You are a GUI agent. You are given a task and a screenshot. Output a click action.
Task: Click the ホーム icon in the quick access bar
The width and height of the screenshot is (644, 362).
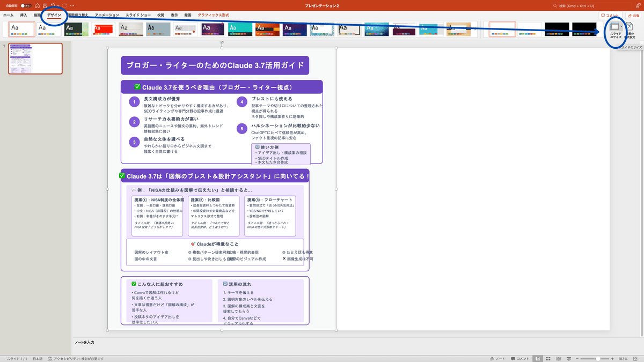pyautogui.click(x=38, y=6)
